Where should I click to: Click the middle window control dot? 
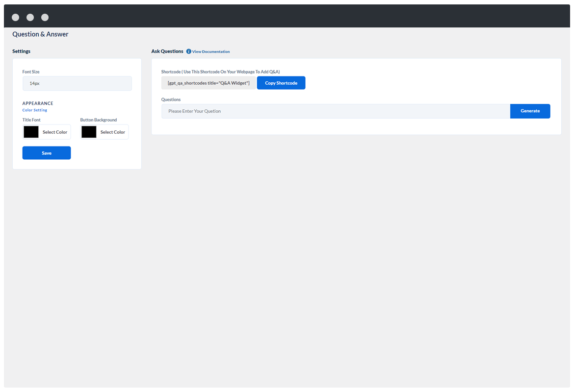pos(30,17)
